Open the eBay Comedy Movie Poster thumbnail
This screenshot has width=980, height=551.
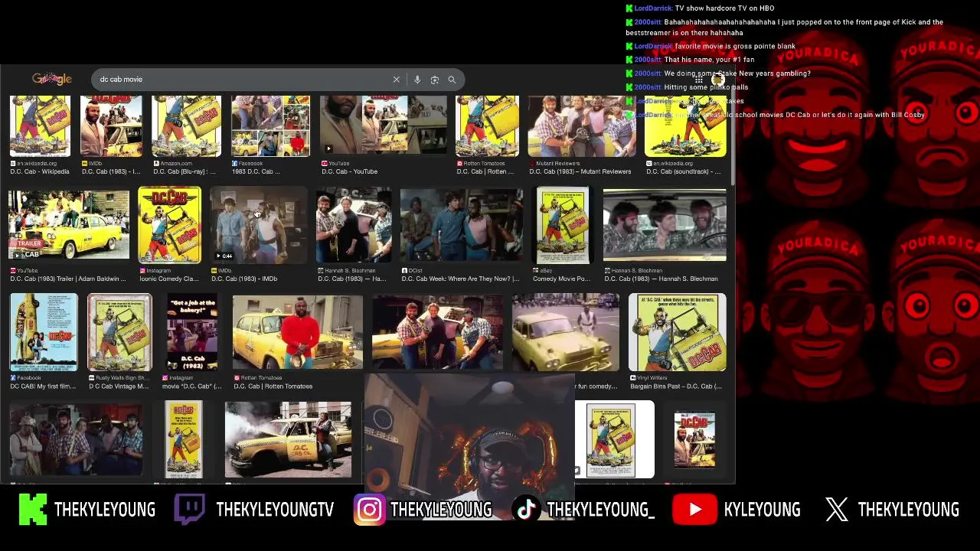(563, 225)
